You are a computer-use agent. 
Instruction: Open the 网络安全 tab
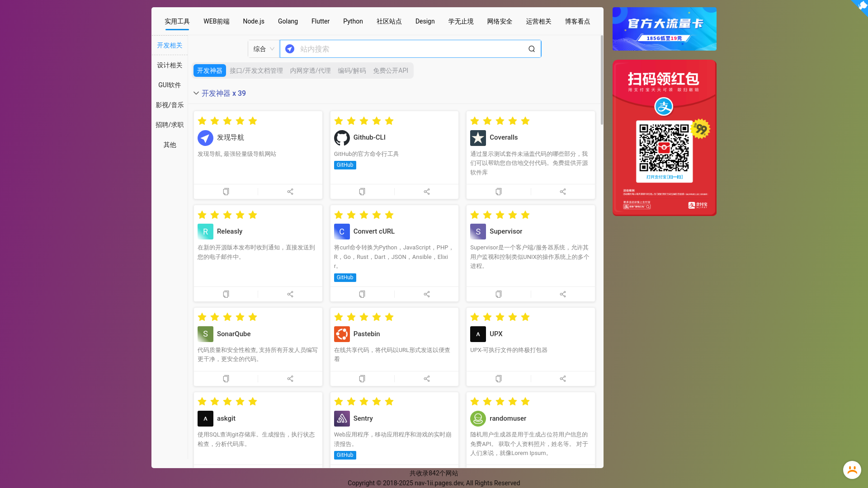point(500,21)
